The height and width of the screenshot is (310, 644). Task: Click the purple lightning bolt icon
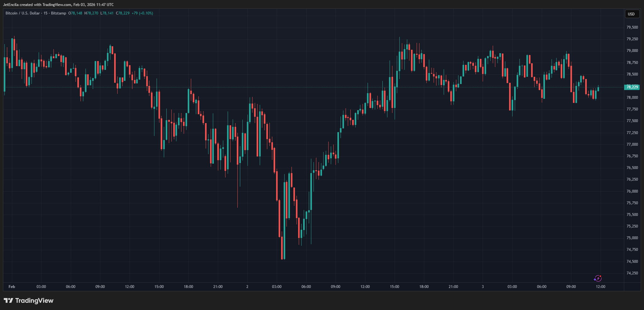coord(597,278)
